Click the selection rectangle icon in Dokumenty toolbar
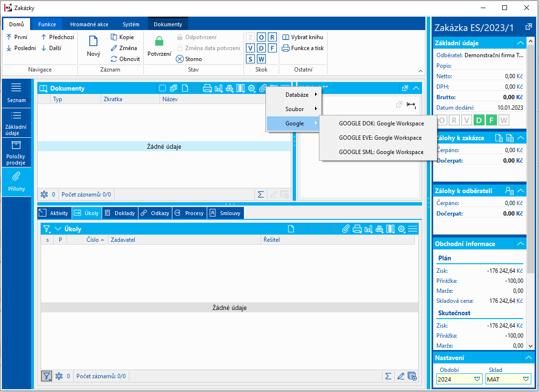The image size is (539, 392). 163,88
